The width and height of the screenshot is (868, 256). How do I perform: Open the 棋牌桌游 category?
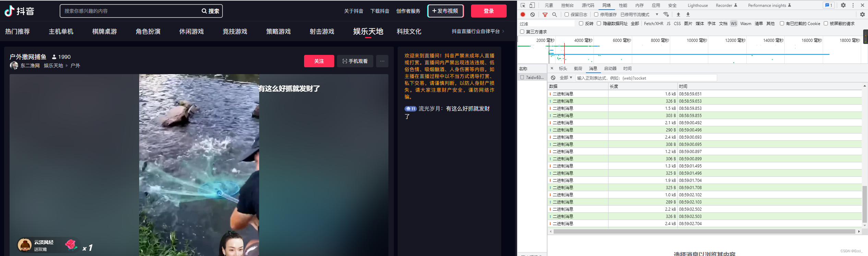click(105, 32)
